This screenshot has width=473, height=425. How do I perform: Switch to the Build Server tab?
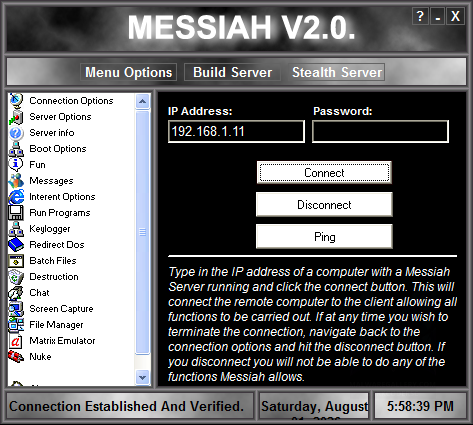tap(232, 72)
